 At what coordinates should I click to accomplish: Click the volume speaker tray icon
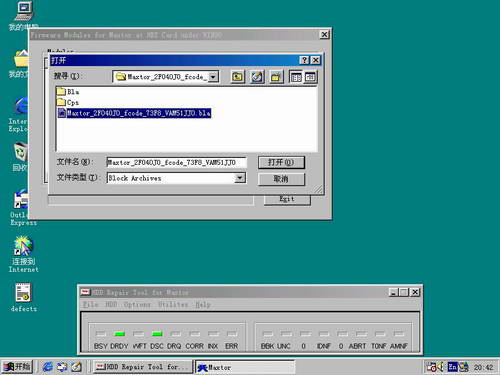point(441,367)
